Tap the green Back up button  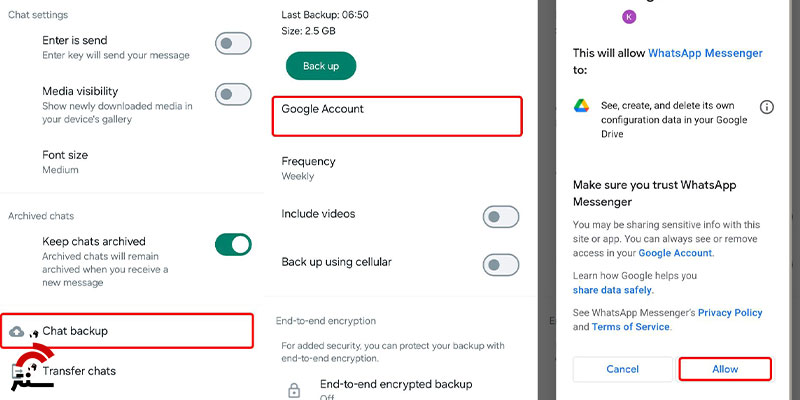321,66
